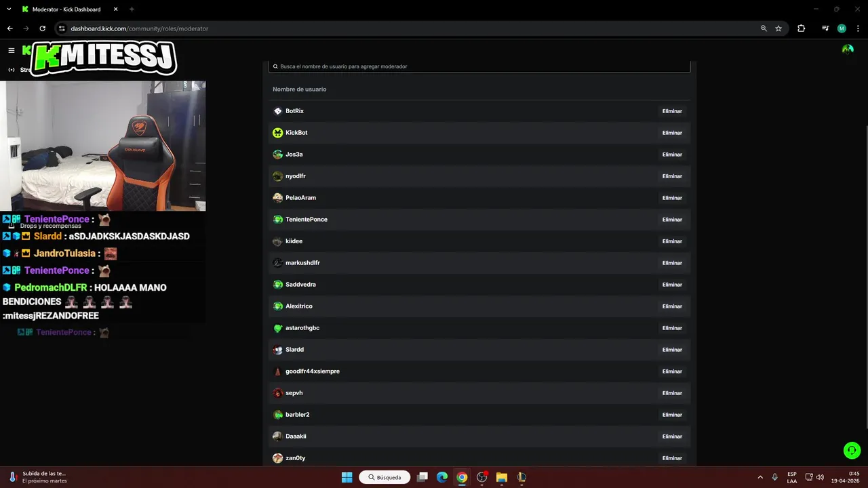868x488 pixels.
Task: Click the browser address bar URL
Action: (139, 28)
